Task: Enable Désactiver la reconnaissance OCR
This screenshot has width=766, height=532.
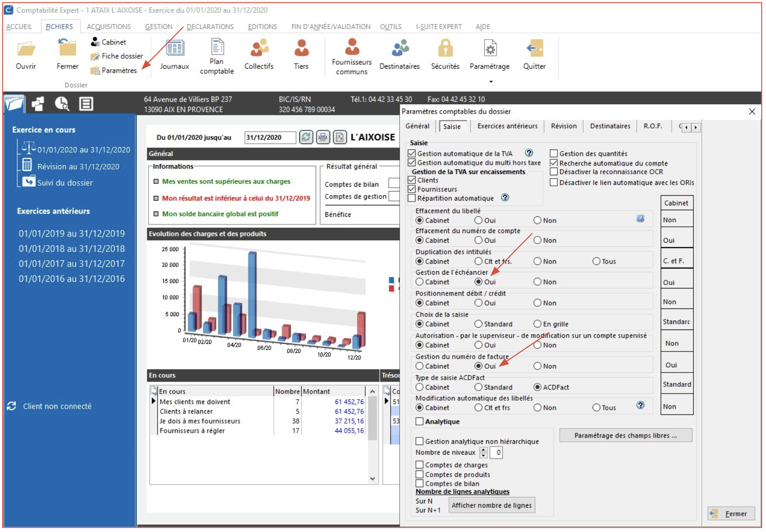Action: tap(554, 171)
